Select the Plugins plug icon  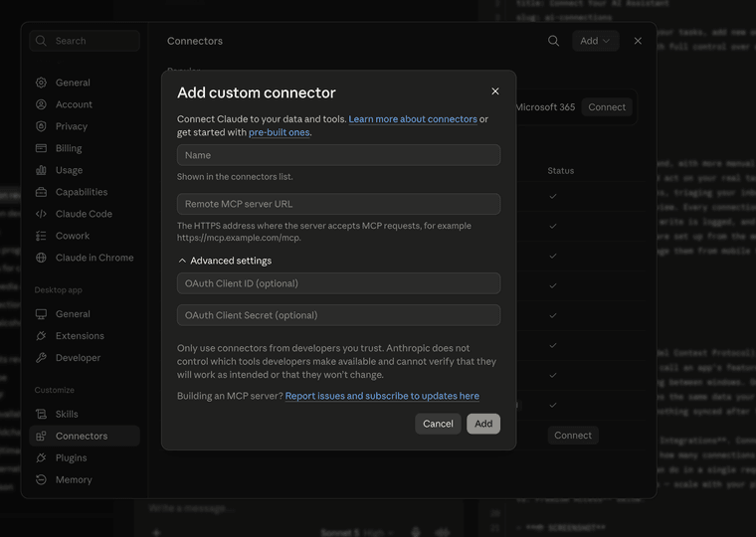41,457
